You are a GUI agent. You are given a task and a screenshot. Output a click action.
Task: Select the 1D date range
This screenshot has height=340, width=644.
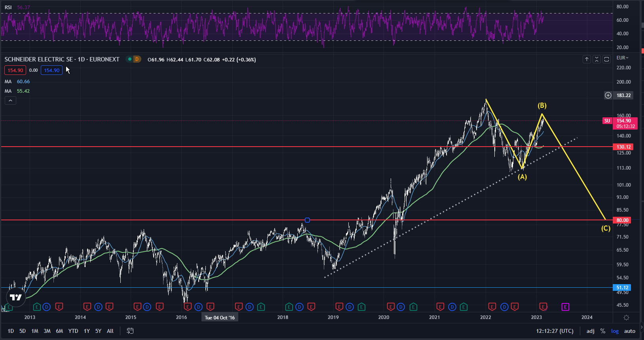click(x=11, y=331)
